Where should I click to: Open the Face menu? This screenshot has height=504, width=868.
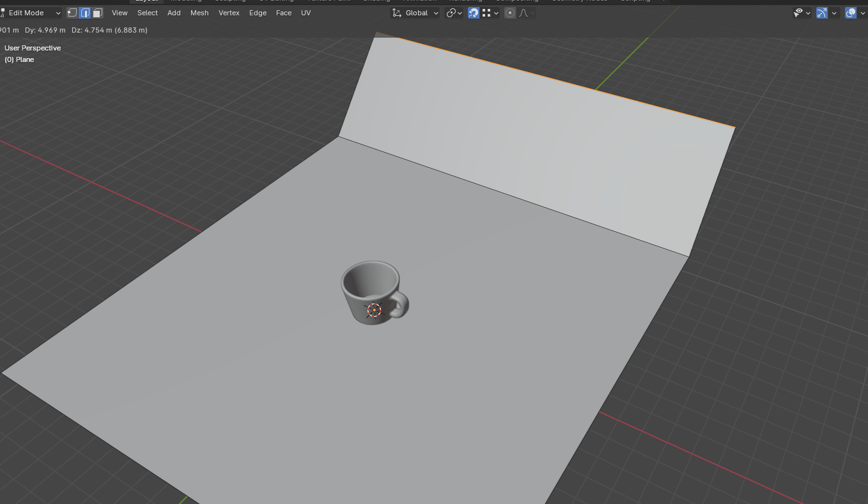point(284,13)
